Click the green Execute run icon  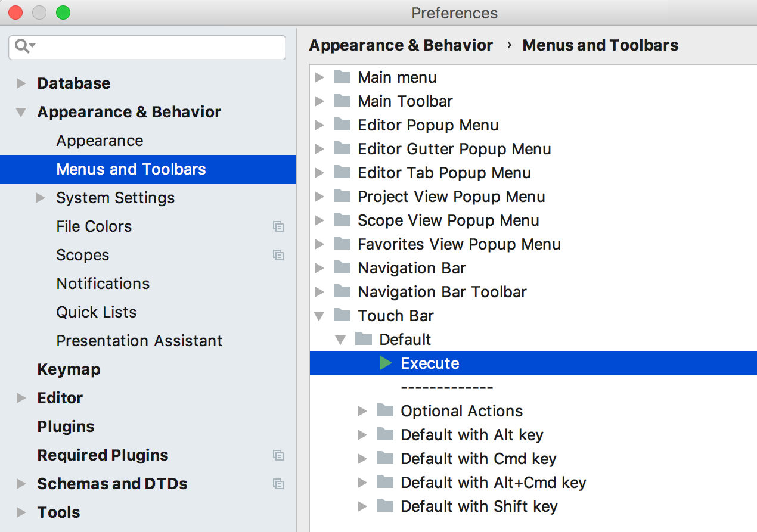point(386,363)
